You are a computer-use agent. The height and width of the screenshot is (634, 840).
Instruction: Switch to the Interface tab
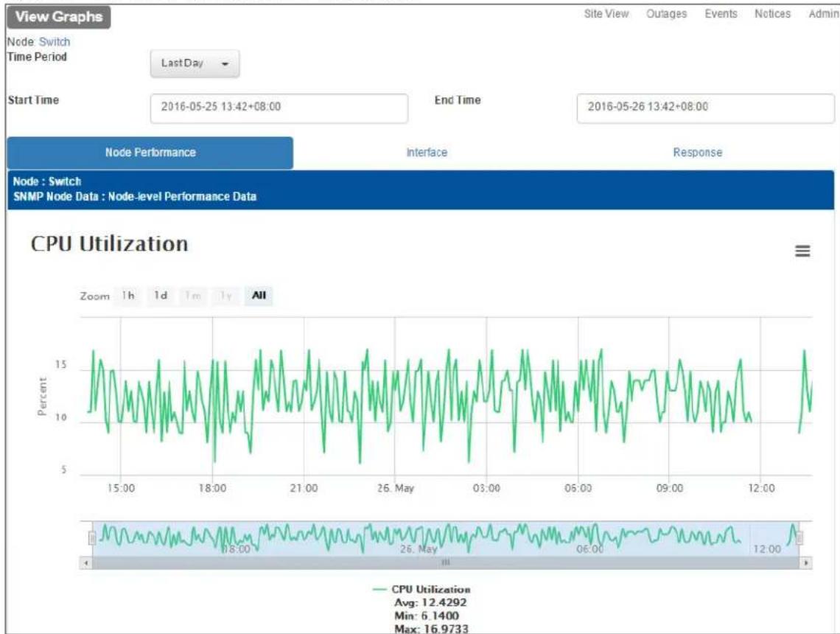[x=427, y=153]
